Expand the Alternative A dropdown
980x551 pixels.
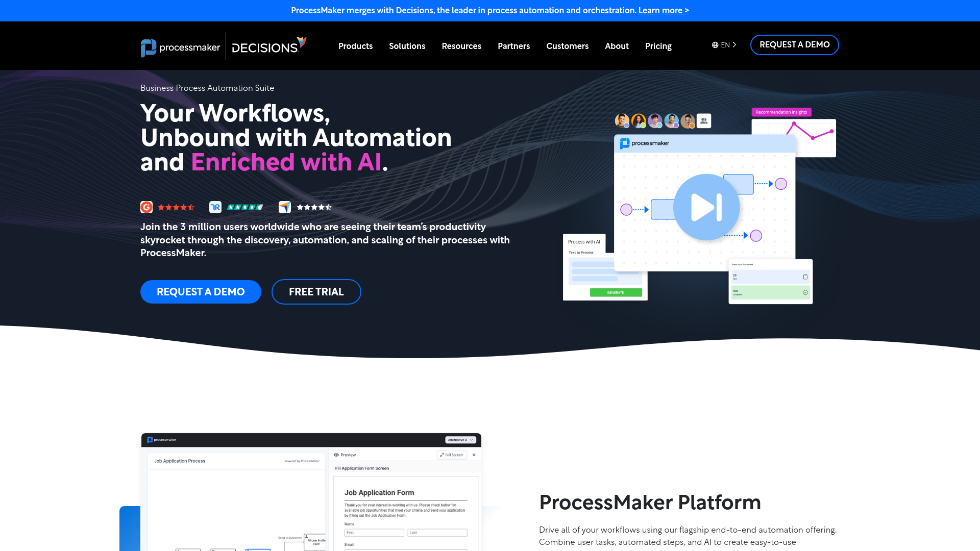coord(459,440)
